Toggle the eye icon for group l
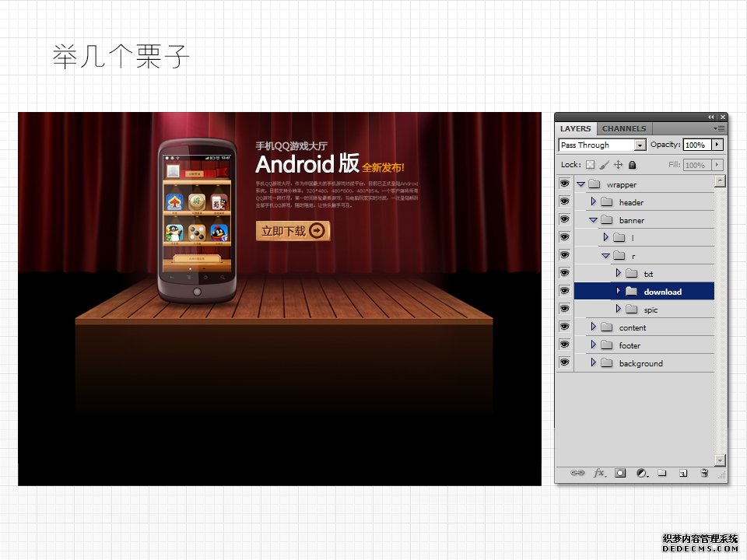The height and width of the screenshot is (560, 747). click(565, 237)
